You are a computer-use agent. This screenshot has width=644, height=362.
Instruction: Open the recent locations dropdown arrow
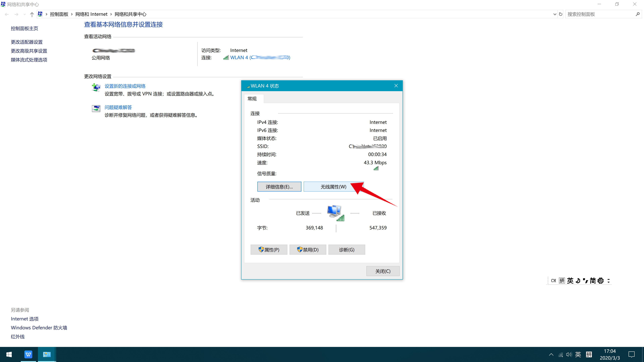point(24,14)
